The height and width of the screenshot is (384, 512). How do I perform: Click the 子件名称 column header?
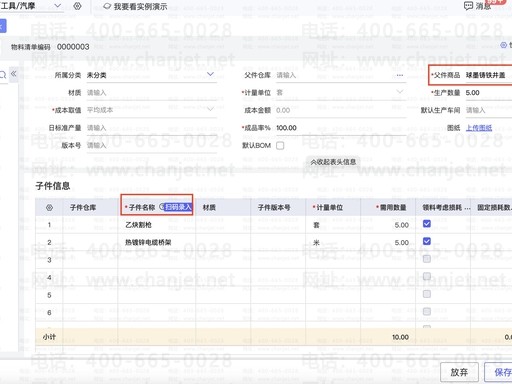[142, 208]
